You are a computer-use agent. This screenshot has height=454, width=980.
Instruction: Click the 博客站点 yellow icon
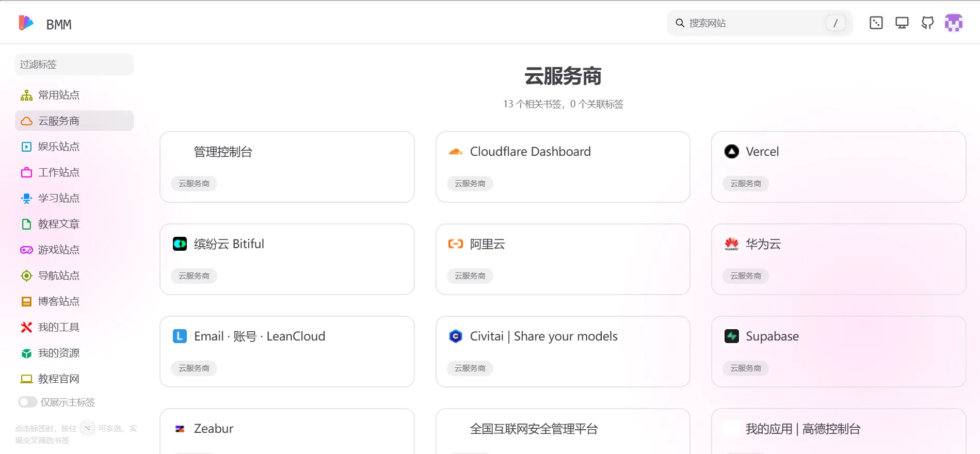tap(26, 301)
